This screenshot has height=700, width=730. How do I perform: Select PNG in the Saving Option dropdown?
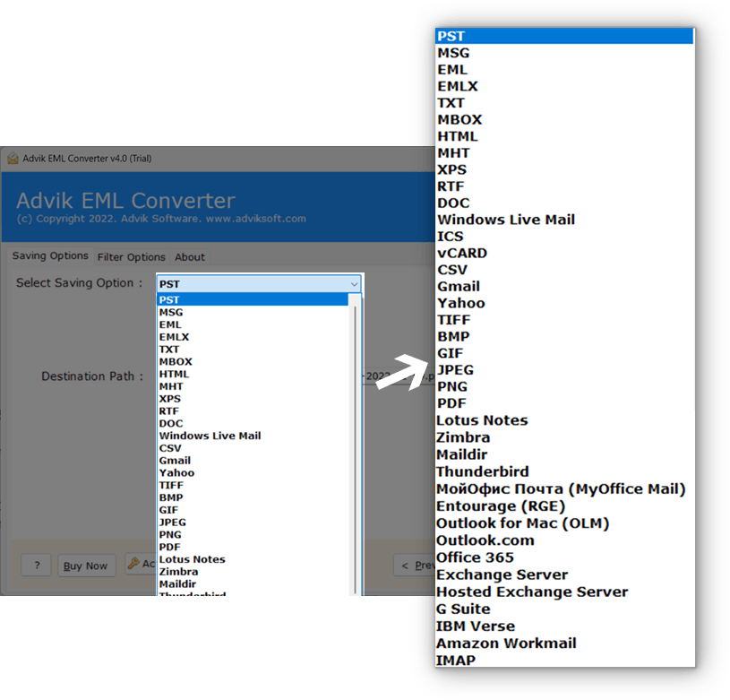click(253, 534)
